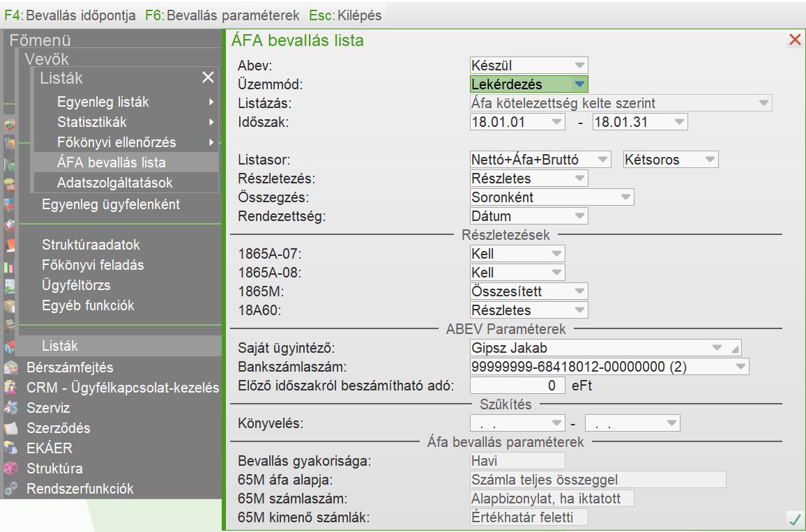Open the Abev Készül dropdown
This screenshot has height=532, width=806.
tap(579, 66)
